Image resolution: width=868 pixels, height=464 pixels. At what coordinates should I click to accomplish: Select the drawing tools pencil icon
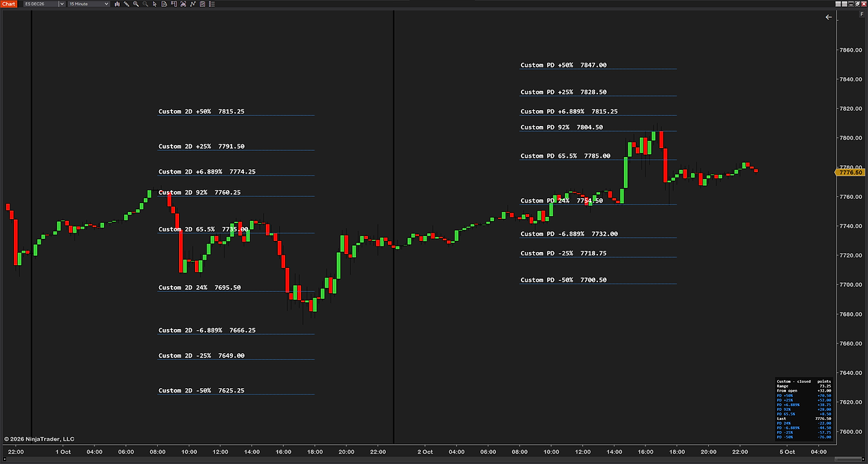[x=127, y=3]
